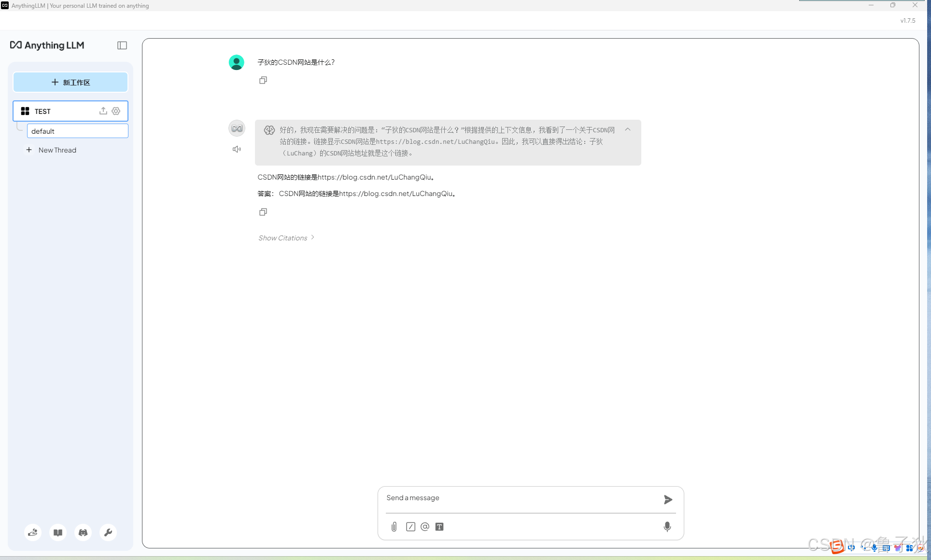This screenshot has width=931, height=560.
Task: Create a new workspace with 新工作区
Action: [x=70, y=82]
